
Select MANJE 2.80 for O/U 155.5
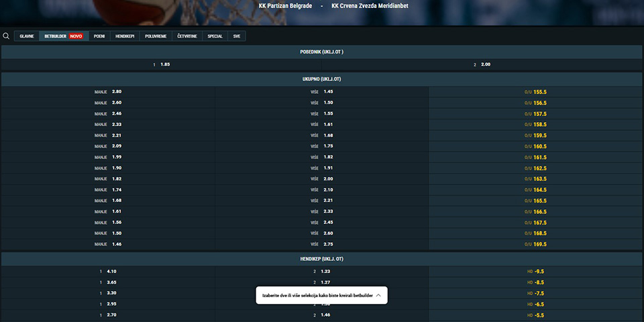click(x=108, y=92)
